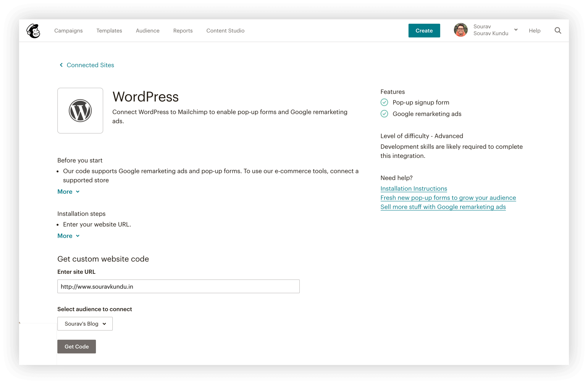Click the user profile avatar

[460, 30]
